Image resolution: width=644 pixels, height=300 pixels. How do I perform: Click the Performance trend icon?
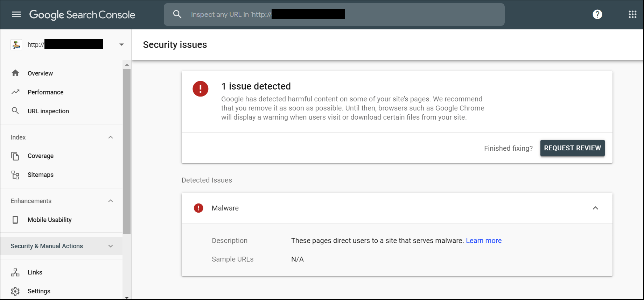pos(15,92)
